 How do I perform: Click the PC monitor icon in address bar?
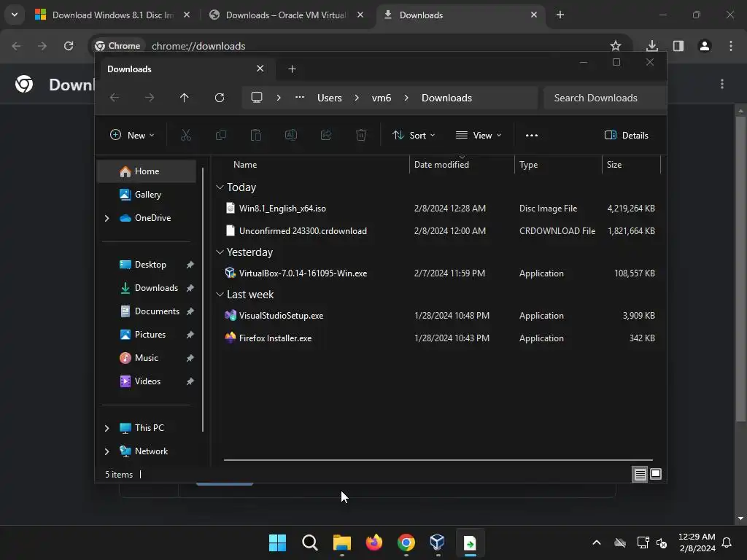pyautogui.click(x=257, y=98)
